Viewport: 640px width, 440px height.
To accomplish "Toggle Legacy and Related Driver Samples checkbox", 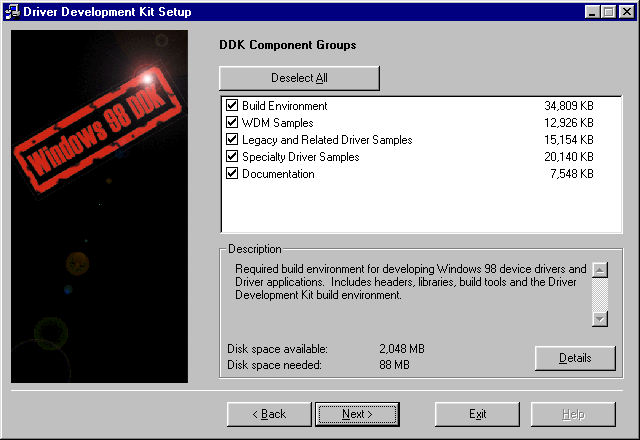I will (232, 140).
